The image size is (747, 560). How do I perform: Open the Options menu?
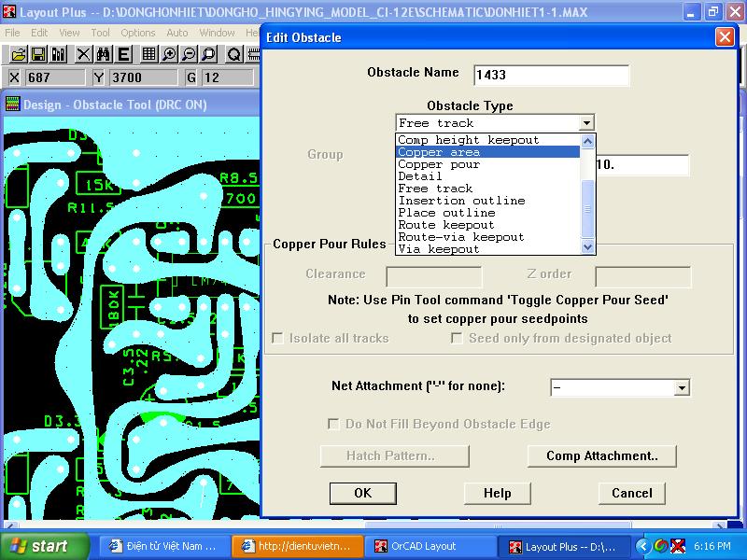[x=137, y=33]
